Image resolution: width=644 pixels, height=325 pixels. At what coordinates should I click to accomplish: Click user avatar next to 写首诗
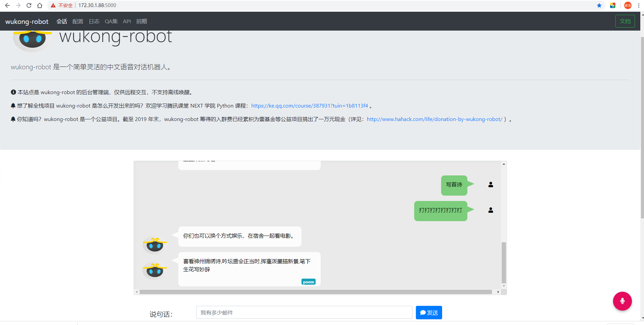[x=491, y=185]
